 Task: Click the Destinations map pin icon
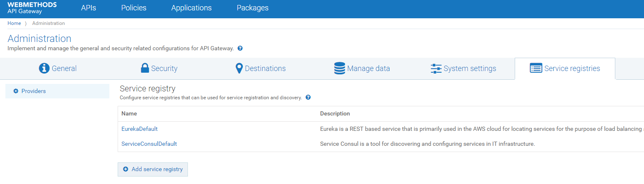(239, 69)
